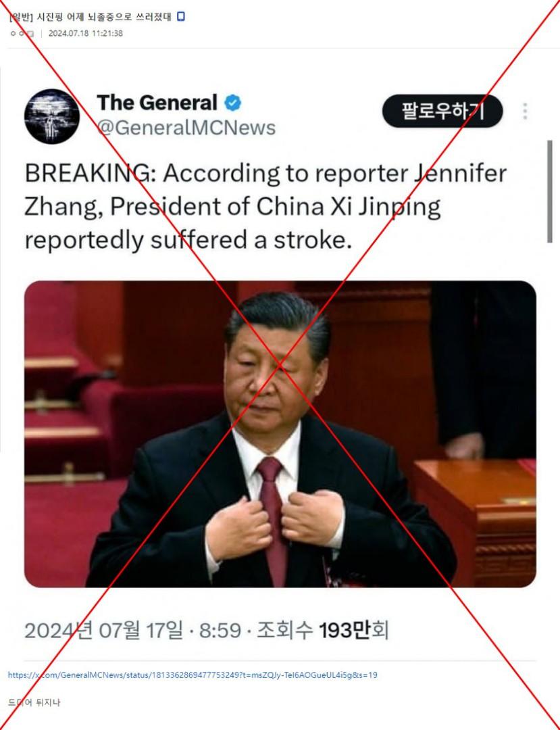The image size is (560, 730).
Task: Click the blue verified badge
Action: (x=233, y=103)
